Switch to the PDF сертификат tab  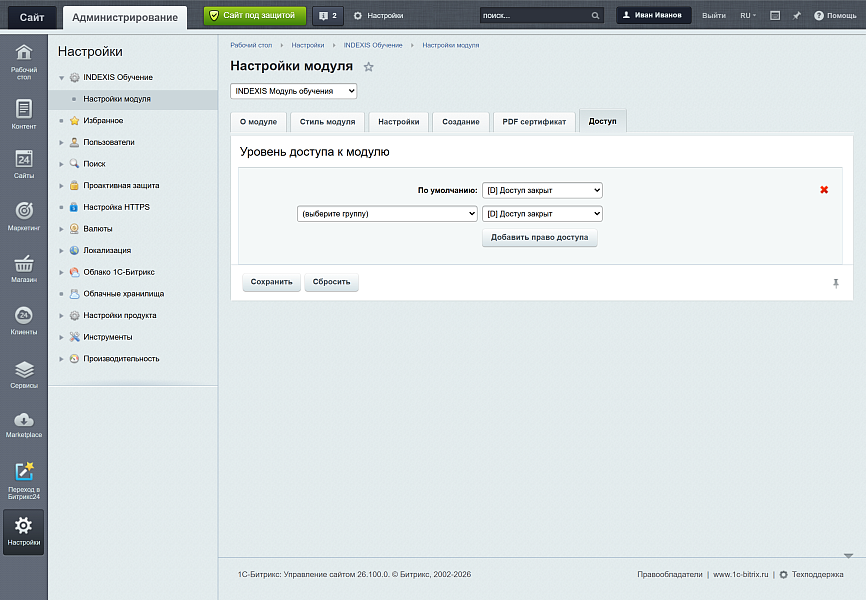tap(534, 122)
